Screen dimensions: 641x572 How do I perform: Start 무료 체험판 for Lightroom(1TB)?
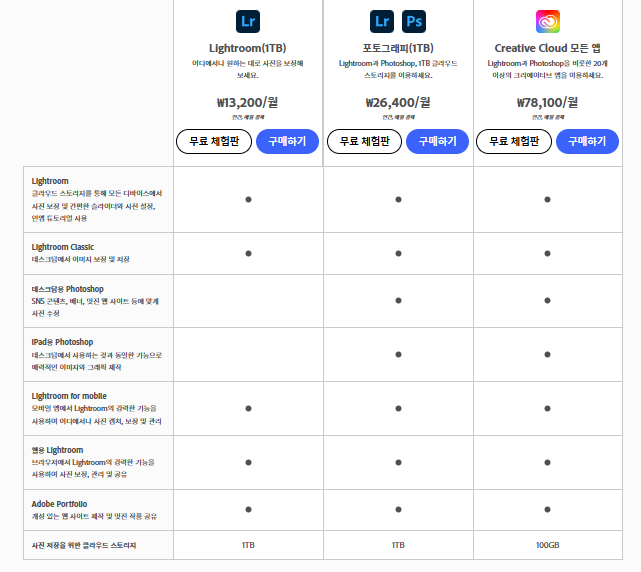coord(214,141)
